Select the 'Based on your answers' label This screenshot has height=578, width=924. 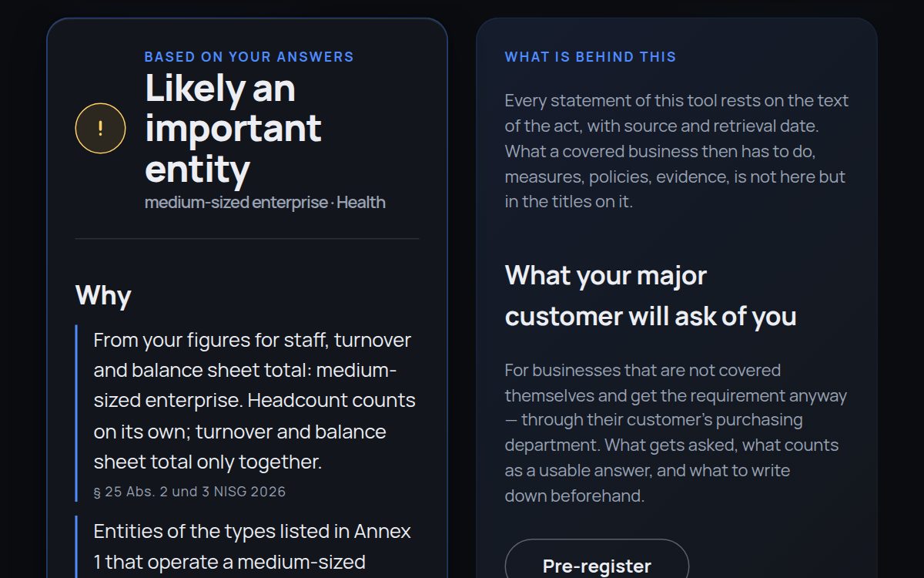(249, 57)
